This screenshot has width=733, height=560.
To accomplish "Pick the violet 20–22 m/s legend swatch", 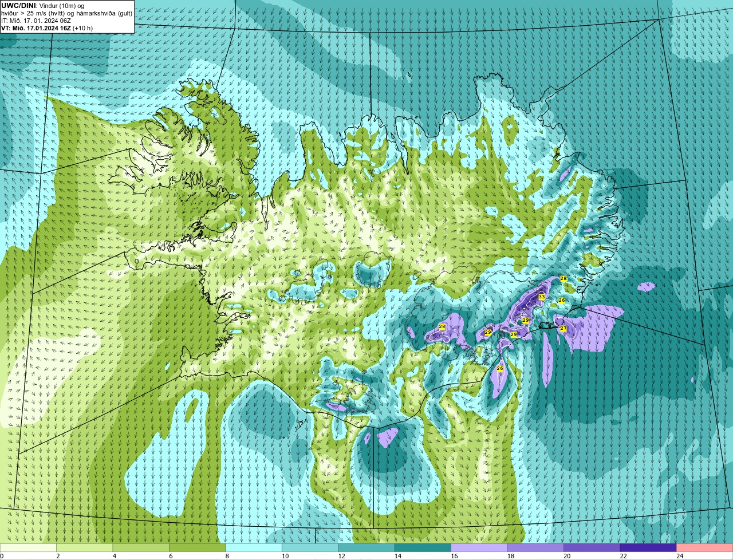I will [592, 547].
